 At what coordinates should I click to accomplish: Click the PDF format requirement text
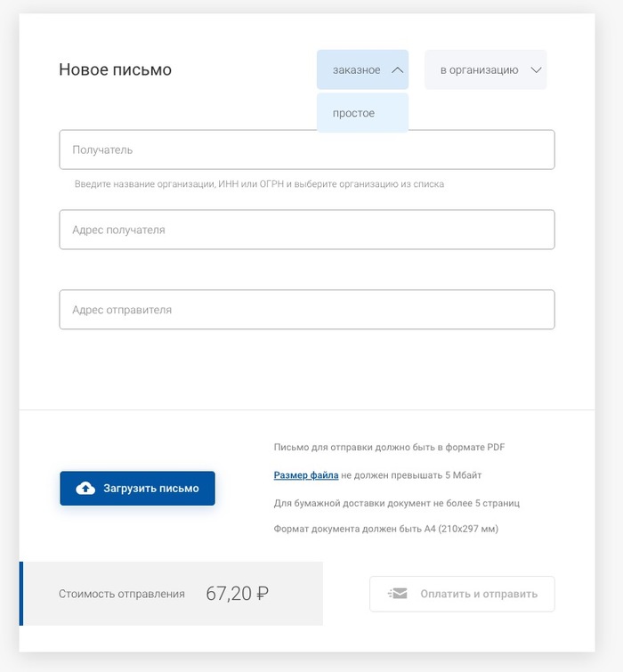pyautogui.click(x=389, y=448)
